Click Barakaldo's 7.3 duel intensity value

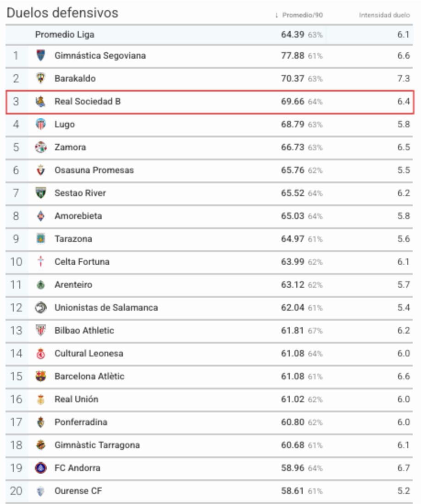point(403,78)
